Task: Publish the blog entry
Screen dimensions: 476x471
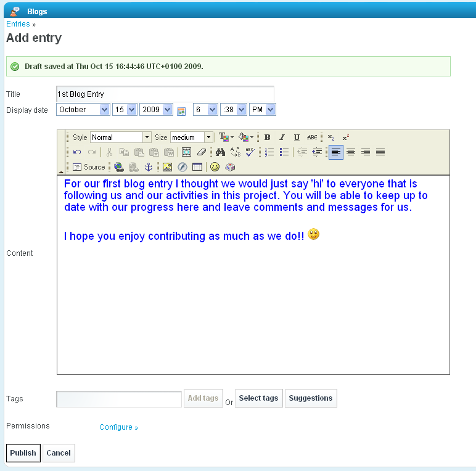Action: tap(23, 453)
